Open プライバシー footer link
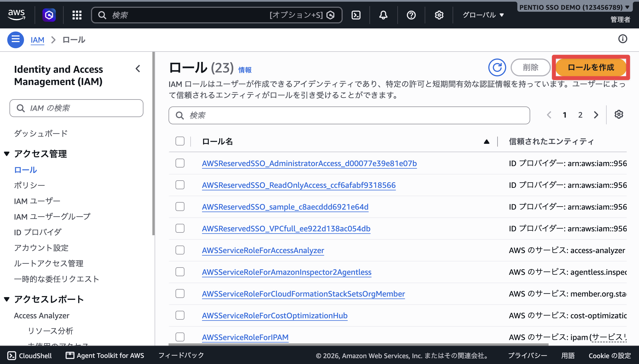Image resolution: width=639 pixels, height=364 pixels. coord(528,356)
